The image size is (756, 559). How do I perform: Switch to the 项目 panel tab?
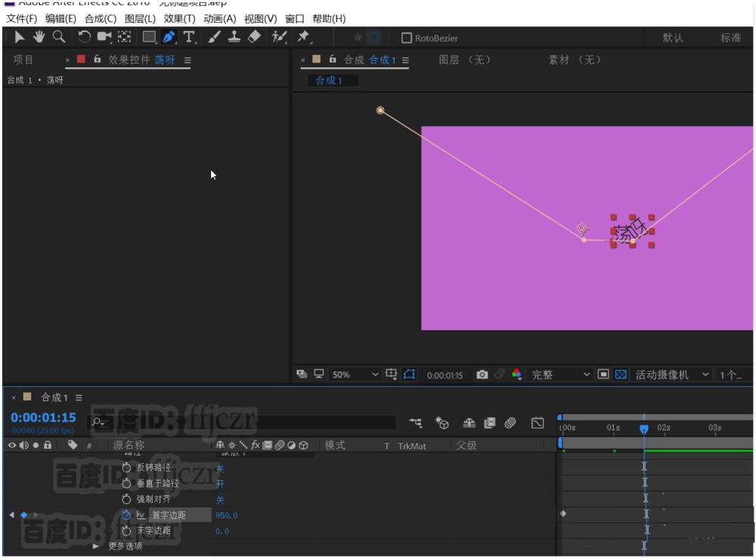pyautogui.click(x=23, y=60)
